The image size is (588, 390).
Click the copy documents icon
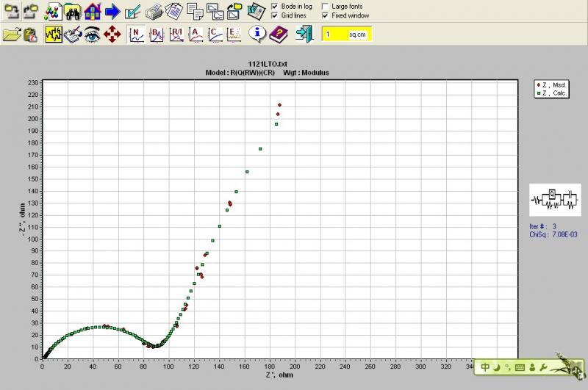pos(195,12)
